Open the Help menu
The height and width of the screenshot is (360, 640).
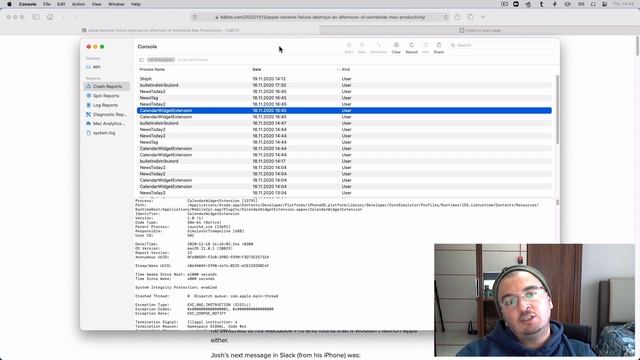(136, 4)
